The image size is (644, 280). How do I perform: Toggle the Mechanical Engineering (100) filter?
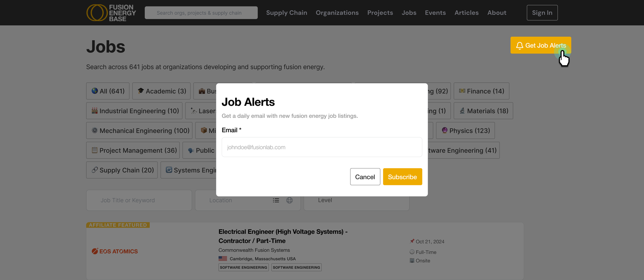click(x=139, y=131)
